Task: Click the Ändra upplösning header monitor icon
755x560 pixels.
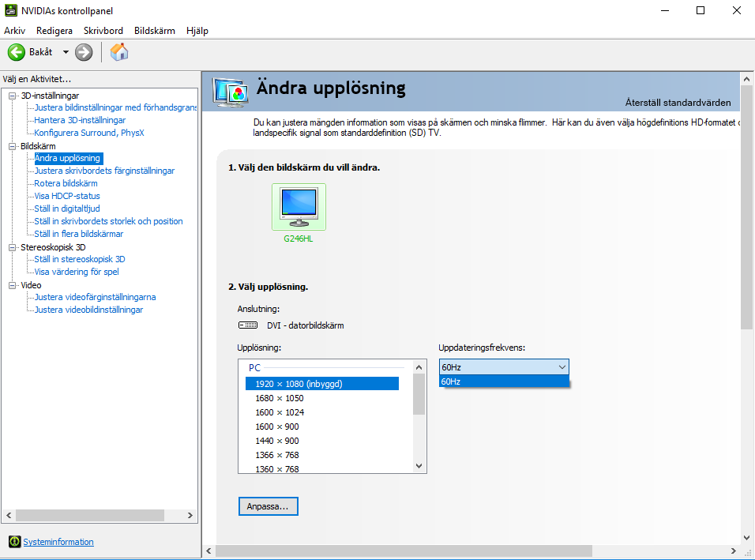Action: click(231, 92)
